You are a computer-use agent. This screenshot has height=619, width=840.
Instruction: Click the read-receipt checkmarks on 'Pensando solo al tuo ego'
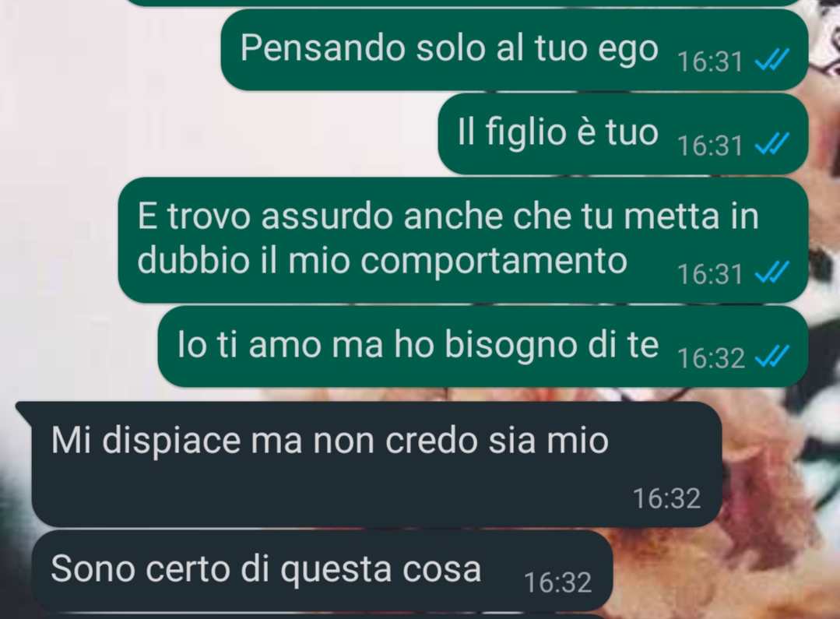(x=772, y=59)
